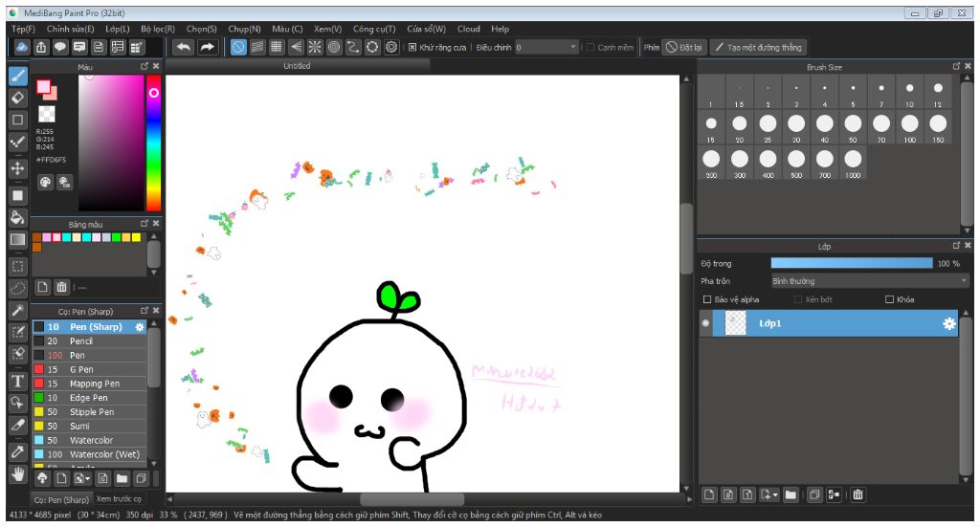
Task: Turn on the parallel lines snap guide
Action: 257,47
